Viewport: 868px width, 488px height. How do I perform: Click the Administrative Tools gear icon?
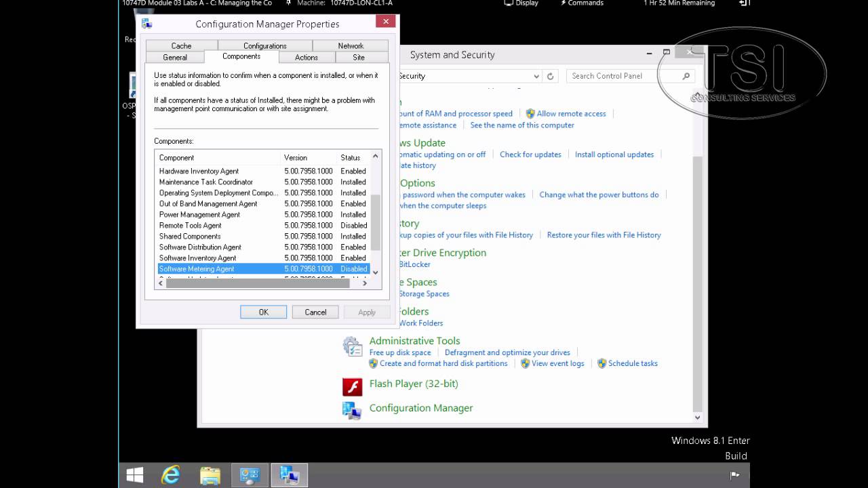352,346
